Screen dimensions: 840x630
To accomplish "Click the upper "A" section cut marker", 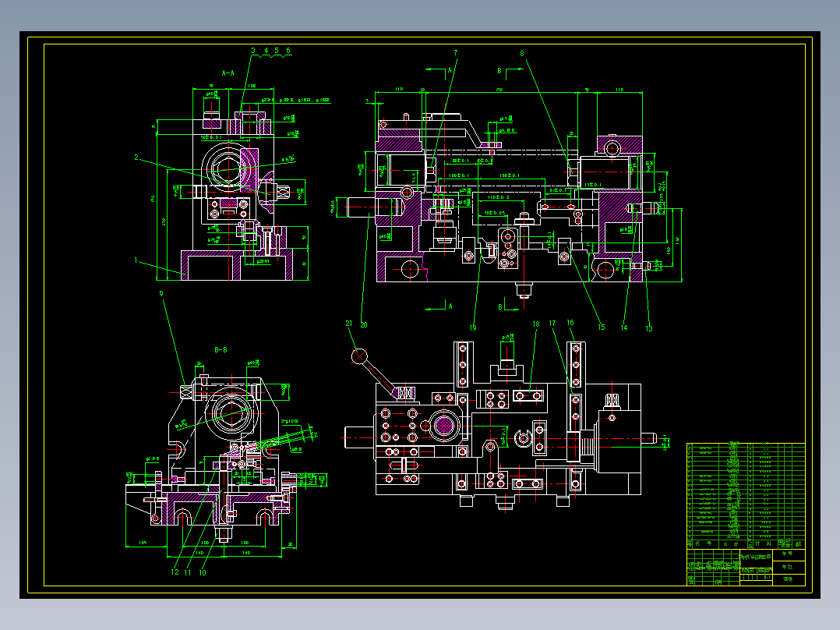I will pyautogui.click(x=450, y=70).
